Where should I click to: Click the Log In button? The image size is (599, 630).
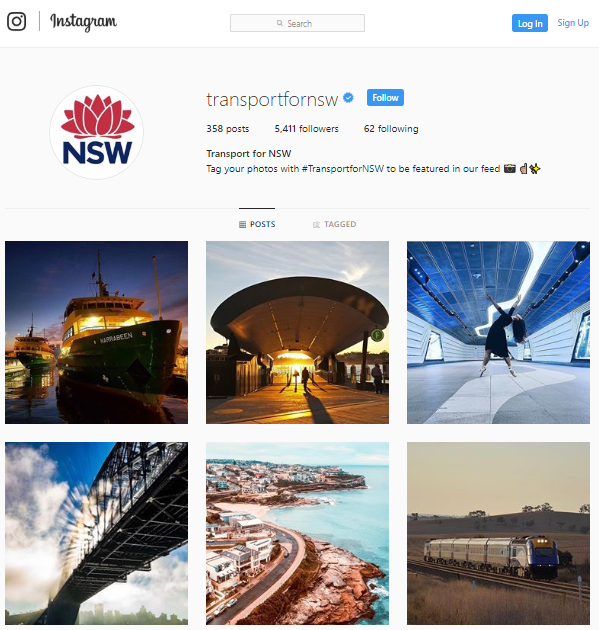(x=529, y=23)
